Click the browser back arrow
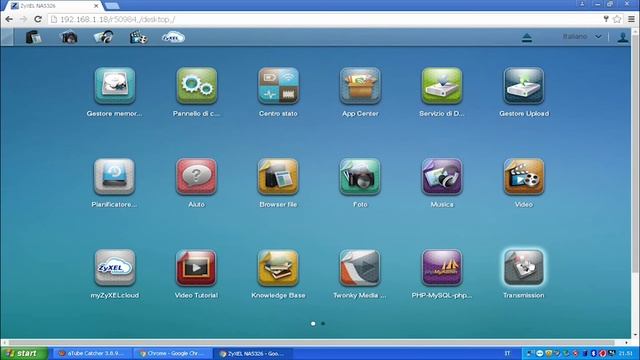 click(x=9, y=19)
